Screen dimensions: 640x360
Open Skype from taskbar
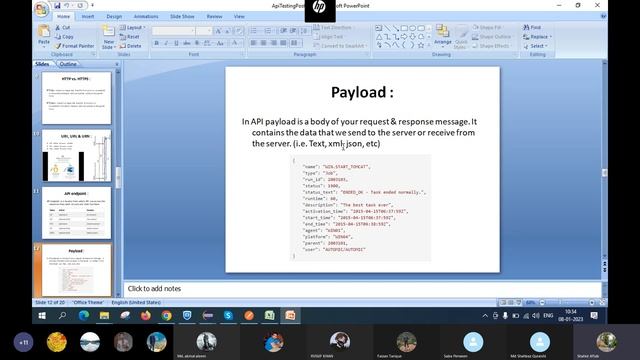[228, 316]
